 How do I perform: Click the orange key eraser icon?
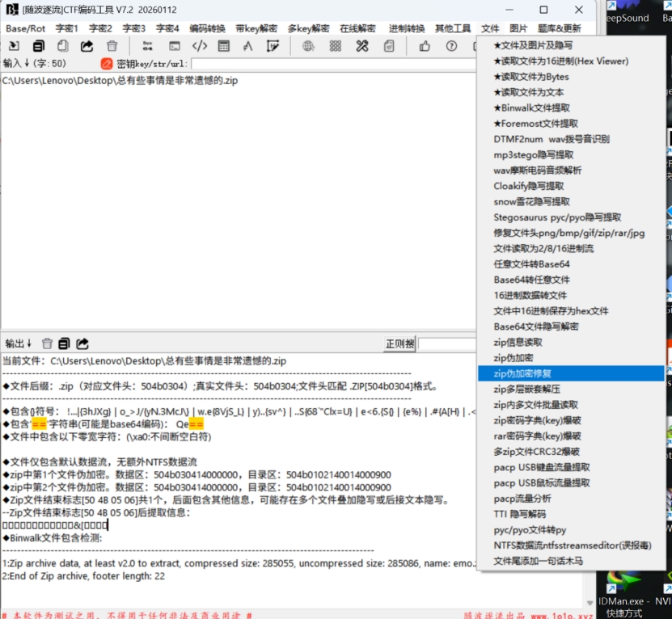tap(106, 64)
